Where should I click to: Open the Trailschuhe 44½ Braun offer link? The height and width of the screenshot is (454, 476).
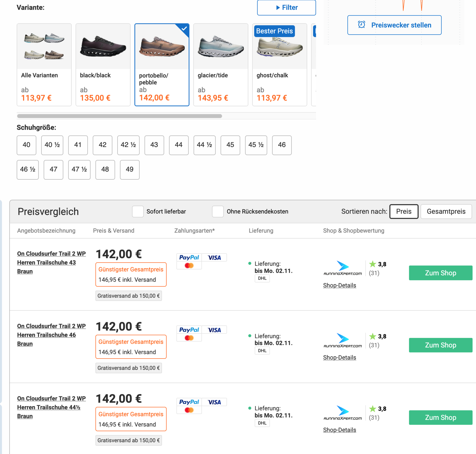51,407
